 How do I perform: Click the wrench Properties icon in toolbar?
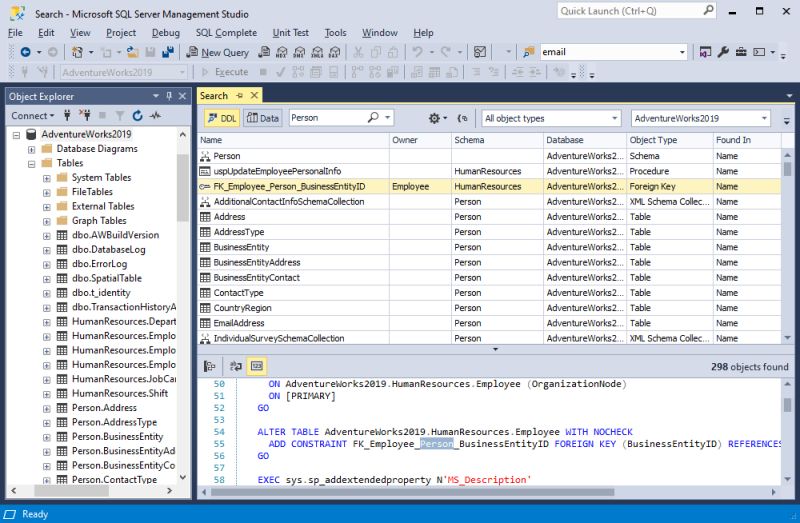click(x=723, y=52)
